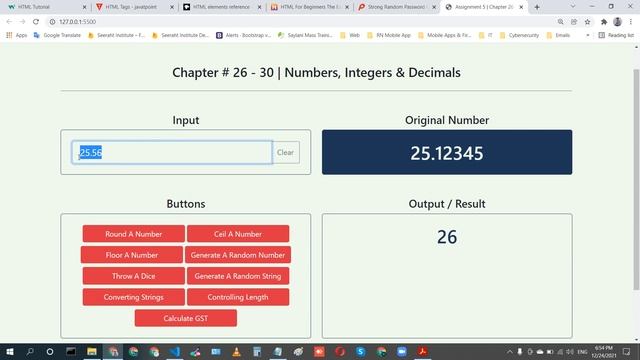The width and height of the screenshot is (640, 360).
Task: Expand the Mobile Apps bookmarks folder
Action: [x=445, y=35]
